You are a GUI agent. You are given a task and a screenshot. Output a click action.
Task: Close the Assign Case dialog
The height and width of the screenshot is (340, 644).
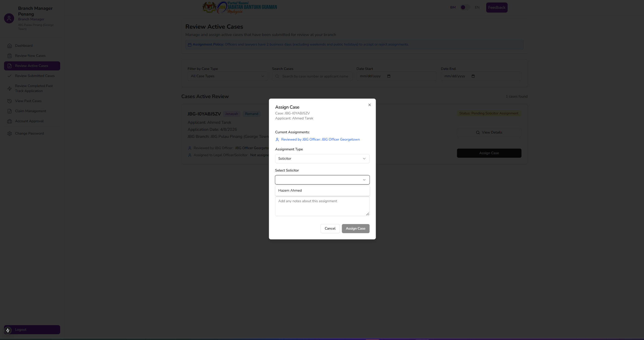pos(369,105)
